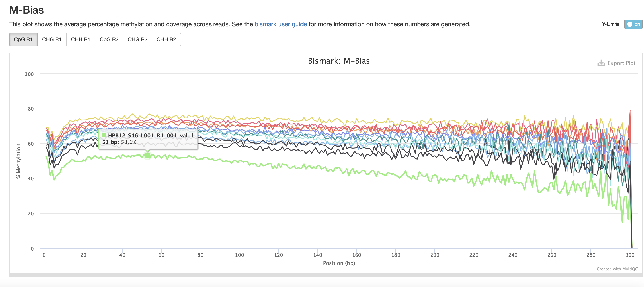Click the M-Bias section heading

[27, 10]
